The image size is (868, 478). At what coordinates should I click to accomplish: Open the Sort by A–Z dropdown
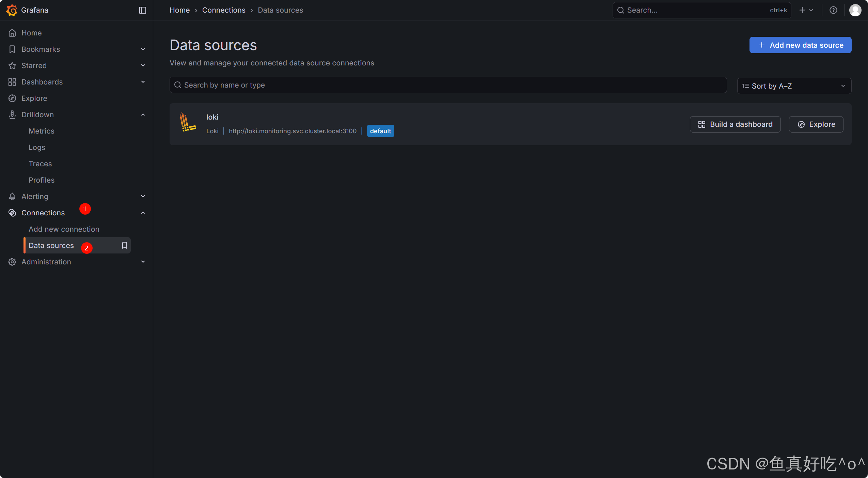click(x=794, y=86)
